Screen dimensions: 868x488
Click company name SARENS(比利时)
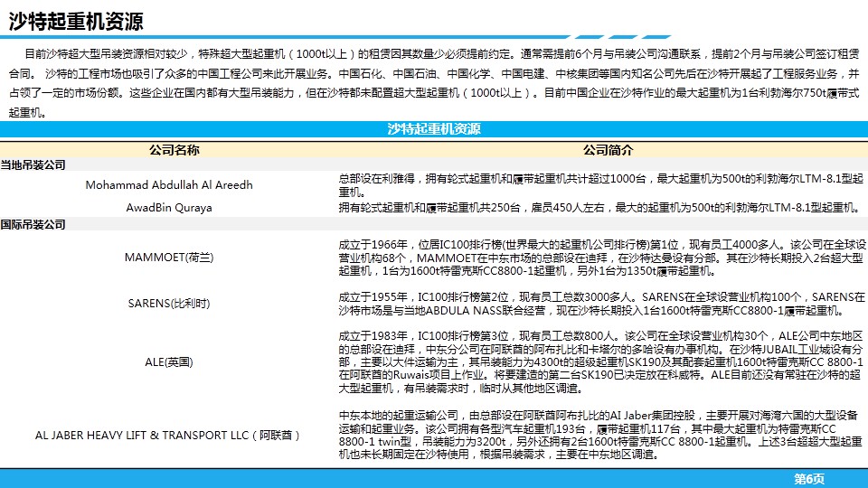point(169,304)
